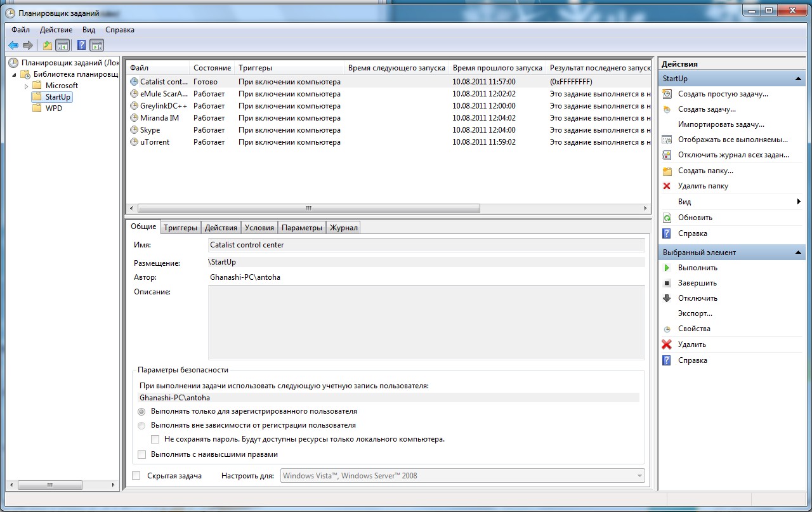Viewport: 812px width, 512px height.
Task: Enable Выполнить с наивысшими правами checkbox
Action: [141, 455]
